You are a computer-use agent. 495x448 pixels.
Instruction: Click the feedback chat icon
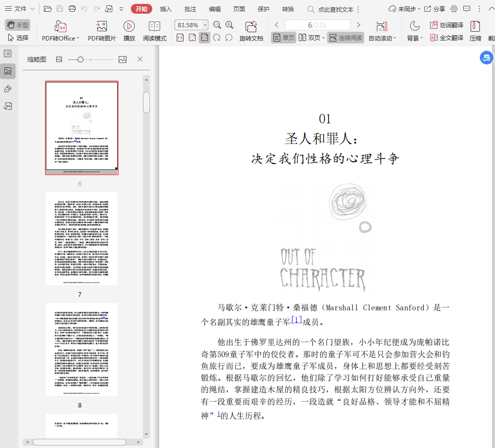pyautogui.click(x=467, y=9)
